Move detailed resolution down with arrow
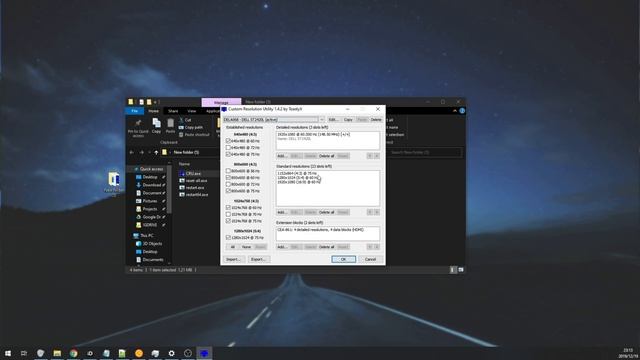 click(x=377, y=156)
